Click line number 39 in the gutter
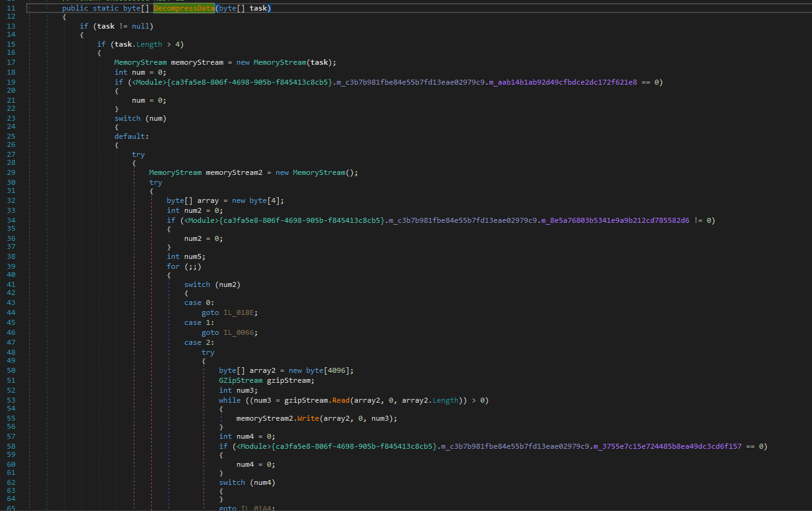This screenshot has height=511, width=812. tap(11, 266)
